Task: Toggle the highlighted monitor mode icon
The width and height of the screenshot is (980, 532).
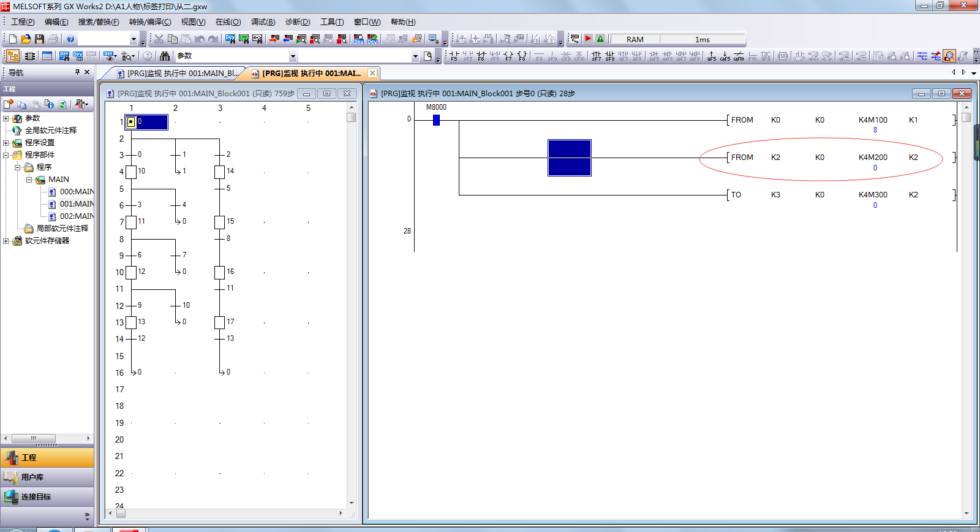Action: (x=949, y=56)
